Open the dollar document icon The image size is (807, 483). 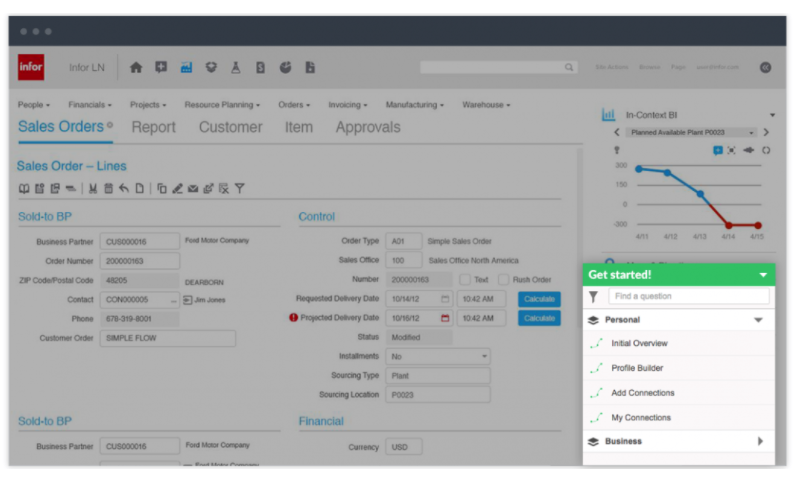260,67
